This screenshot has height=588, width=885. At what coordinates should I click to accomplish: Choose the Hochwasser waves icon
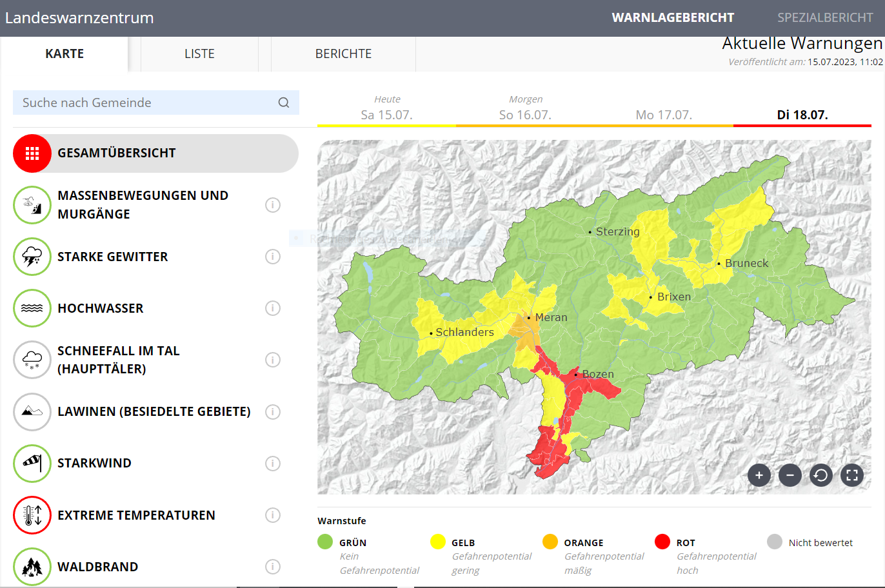coord(32,308)
